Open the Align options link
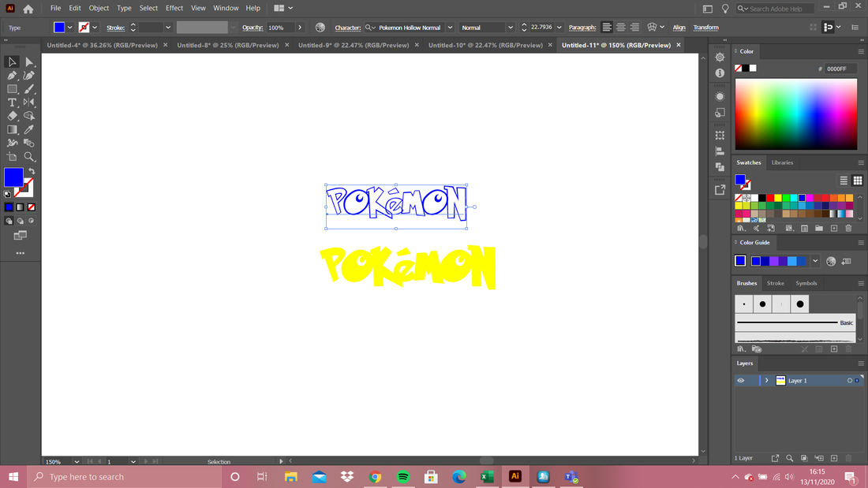Image resolution: width=868 pixels, height=488 pixels. click(679, 27)
